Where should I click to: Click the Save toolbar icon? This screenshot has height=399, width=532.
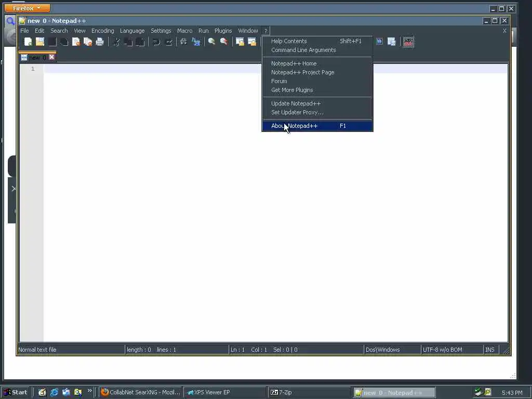pyautogui.click(x=52, y=42)
